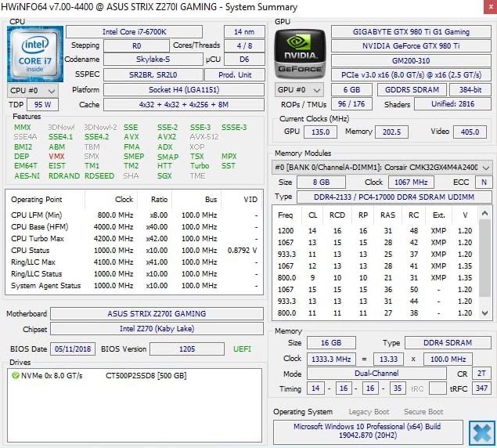Click the System Agent Status row label
The image size is (497, 448).
pyautogui.click(x=46, y=286)
